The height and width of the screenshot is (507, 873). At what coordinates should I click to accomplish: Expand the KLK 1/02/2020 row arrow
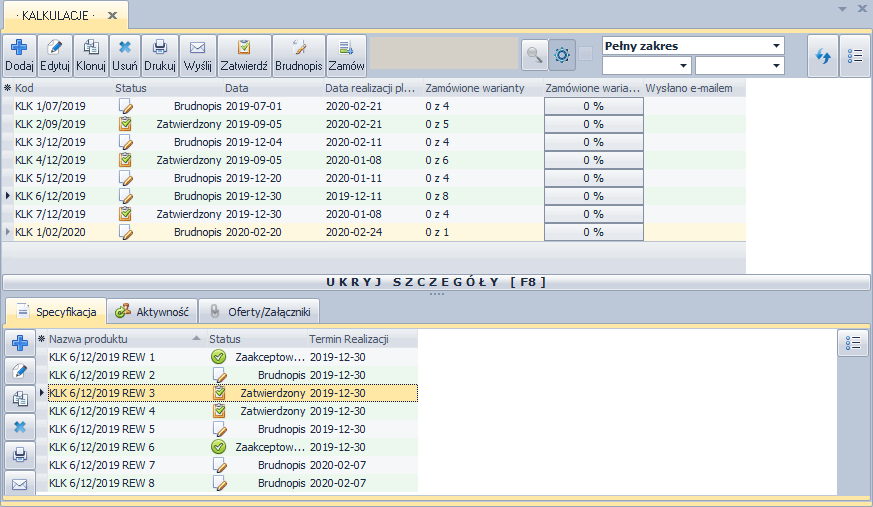tap(8, 232)
